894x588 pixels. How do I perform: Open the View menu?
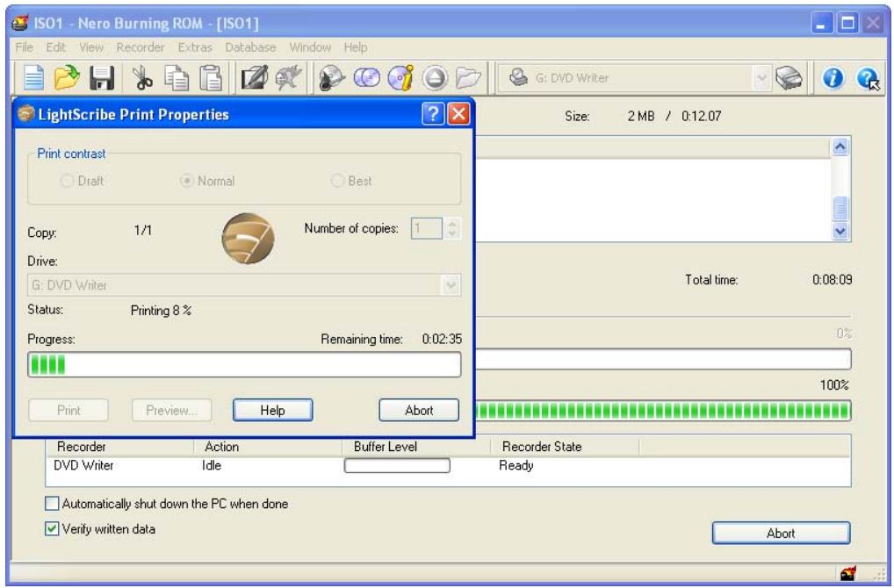(91, 47)
